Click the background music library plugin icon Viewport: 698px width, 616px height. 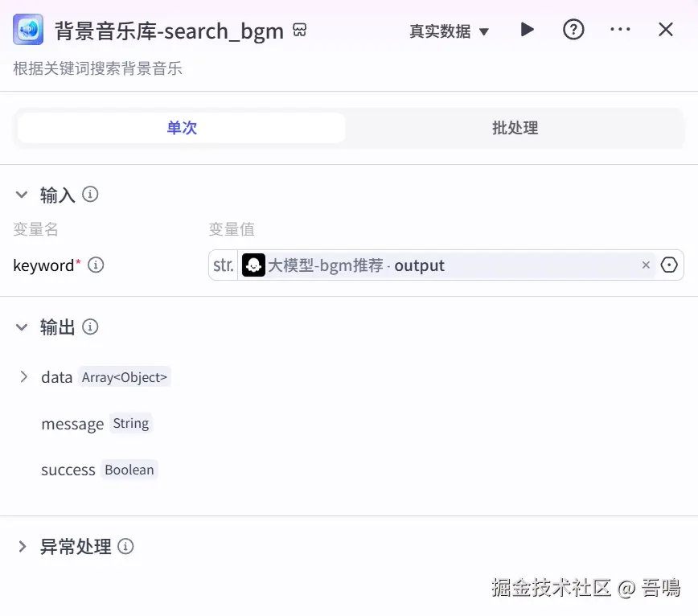click(x=28, y=30)
